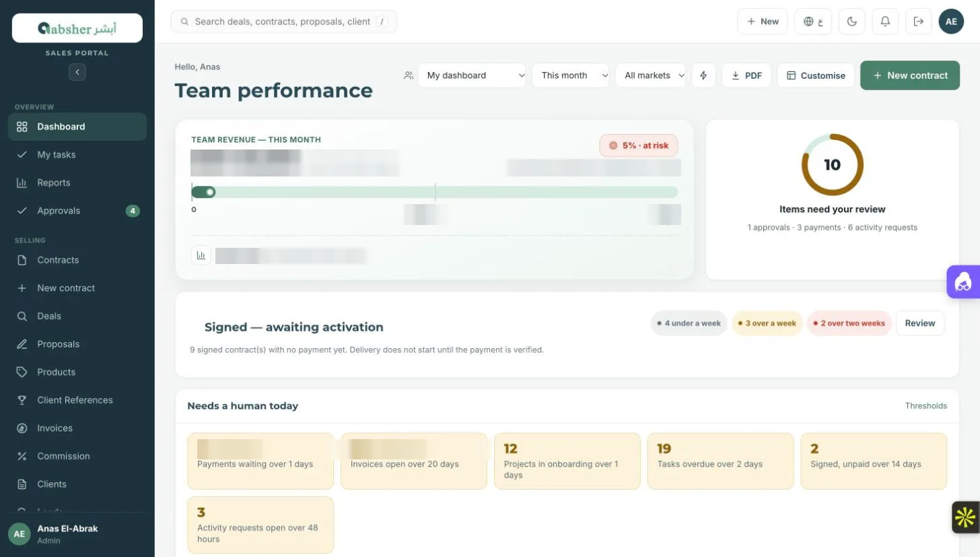Image resolution: width=980 pixels, height=557 pixels.
Task: Open Commission in the sidebar
Action: (x=77, y=456)
